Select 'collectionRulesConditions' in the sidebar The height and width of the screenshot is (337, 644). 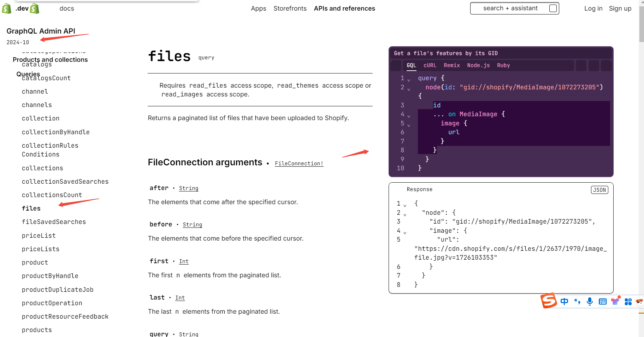click(x=50, y=150)
